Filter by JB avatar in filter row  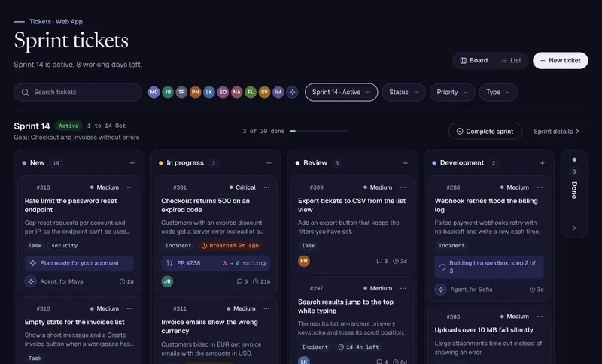coord(168,92)
